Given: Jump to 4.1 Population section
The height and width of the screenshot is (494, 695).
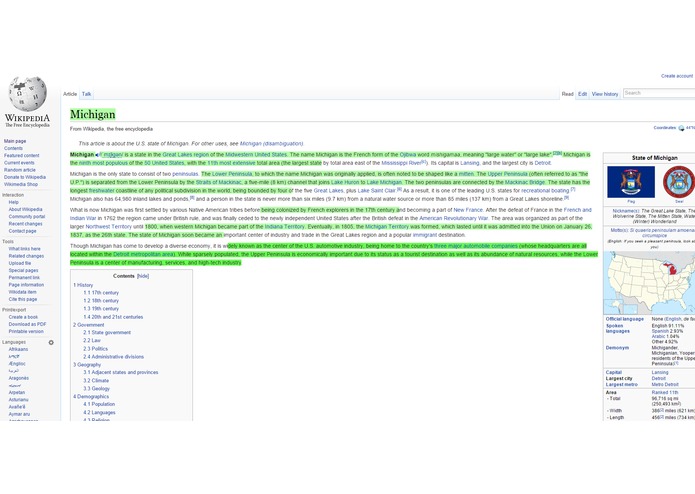Looking at the screenshot, I should click(99, 405).
